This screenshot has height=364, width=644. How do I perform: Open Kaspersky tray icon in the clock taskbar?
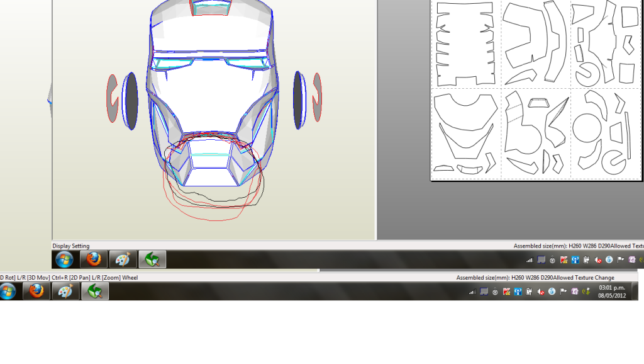[506, 292]
